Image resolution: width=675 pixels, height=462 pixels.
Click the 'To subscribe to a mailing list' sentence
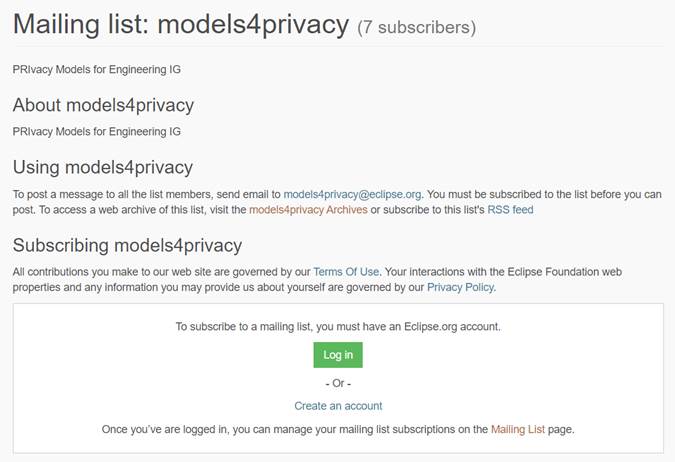[x=338, y=326]
